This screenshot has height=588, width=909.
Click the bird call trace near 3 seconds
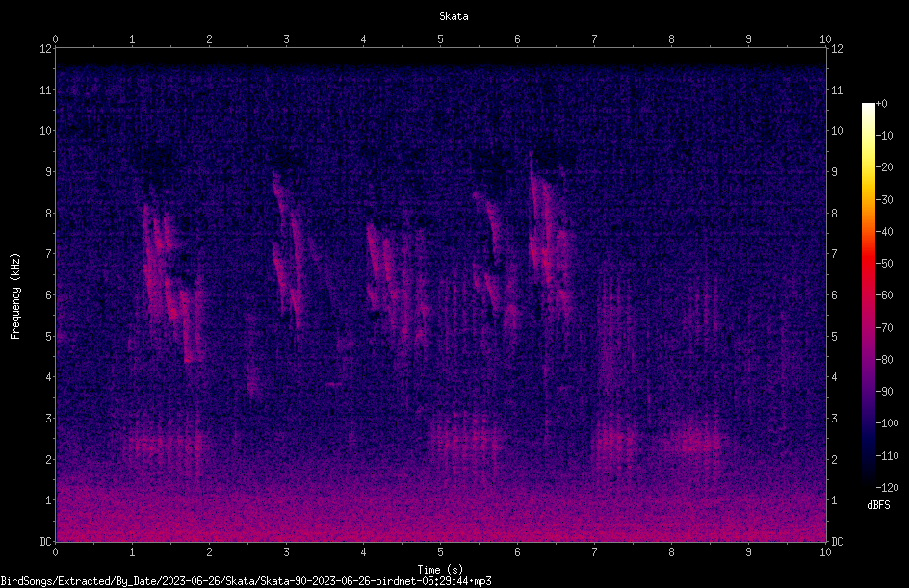[288, 249]
